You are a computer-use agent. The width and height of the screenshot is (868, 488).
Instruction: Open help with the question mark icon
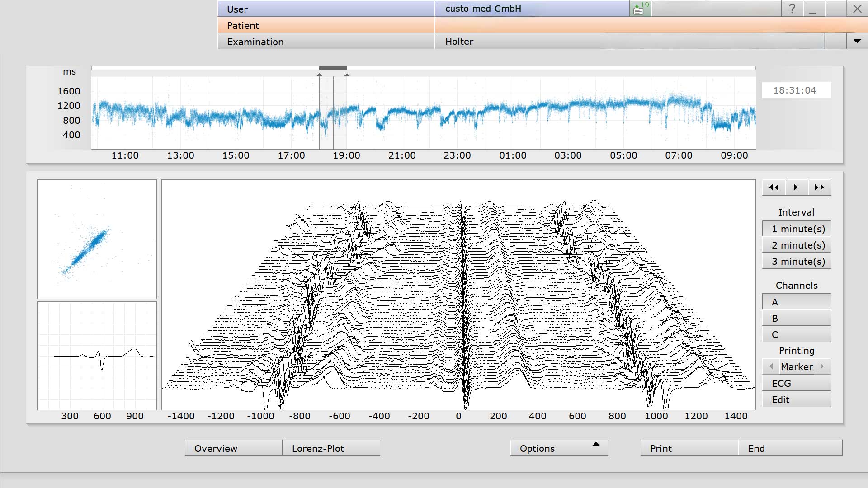[792, 9]
